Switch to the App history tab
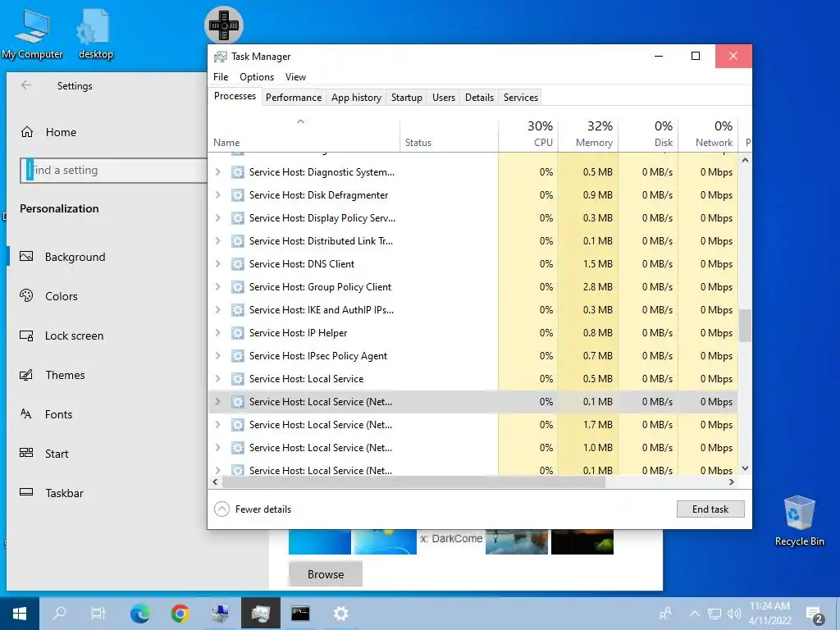Viewport: 840px width, 630px height. pyautogui.click(x=356, y=98)
